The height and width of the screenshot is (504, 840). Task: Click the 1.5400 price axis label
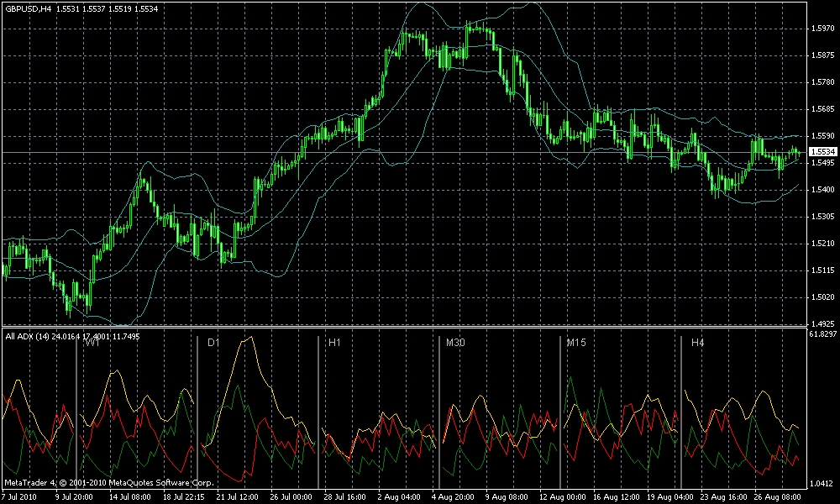click(823, 190)
